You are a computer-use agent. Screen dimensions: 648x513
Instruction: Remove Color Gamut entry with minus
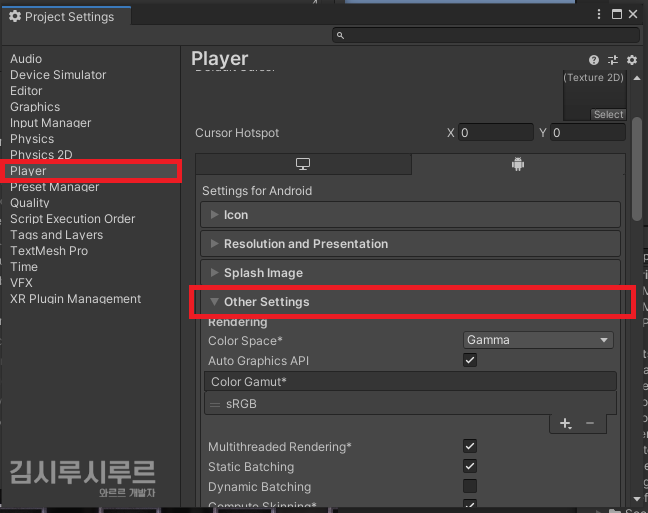coord(590,423)
